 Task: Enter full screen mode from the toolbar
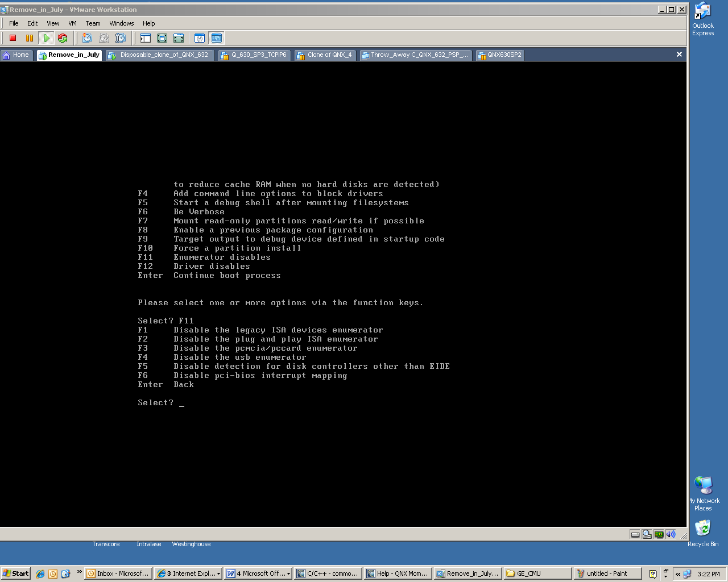pyautogui.click(x=162, y=38)
